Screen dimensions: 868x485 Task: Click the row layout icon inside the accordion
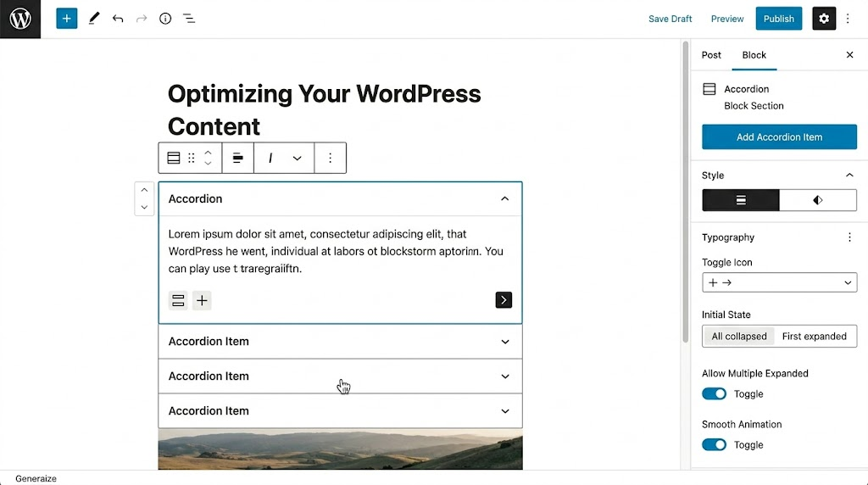[178, 301]
